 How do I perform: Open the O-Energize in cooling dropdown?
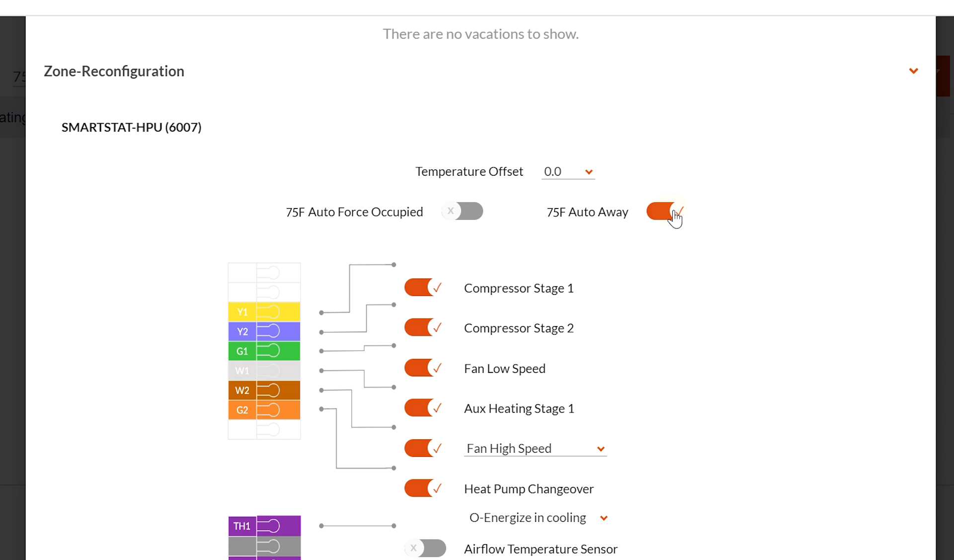[538, 518]
